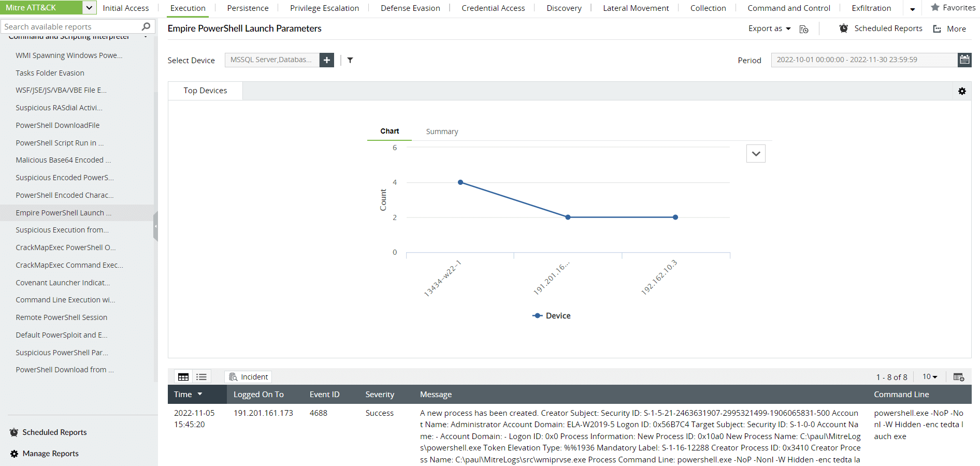Click the Chart tab
The height and width of the screenshot is (466, 980).
click(x=390, y=132)
